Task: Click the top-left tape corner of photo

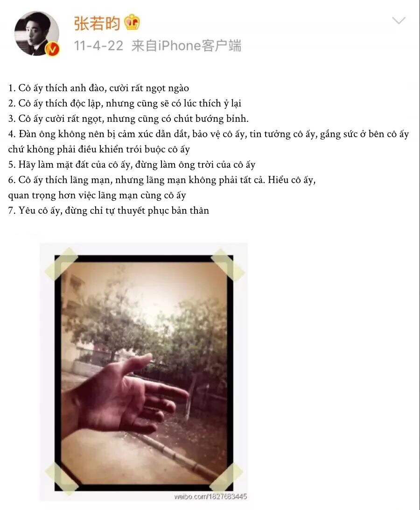Action: (x=61, y=264)
